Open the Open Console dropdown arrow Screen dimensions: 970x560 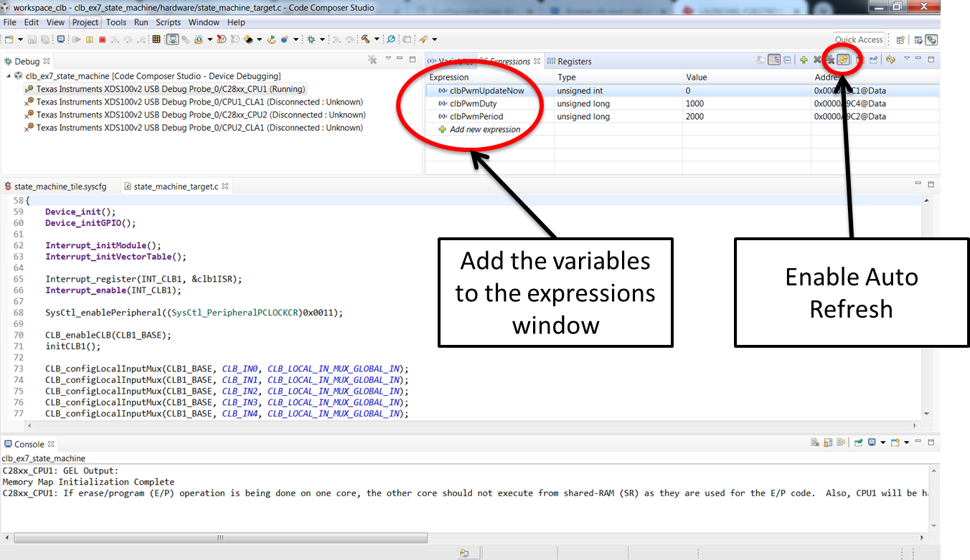click(906, 442)
